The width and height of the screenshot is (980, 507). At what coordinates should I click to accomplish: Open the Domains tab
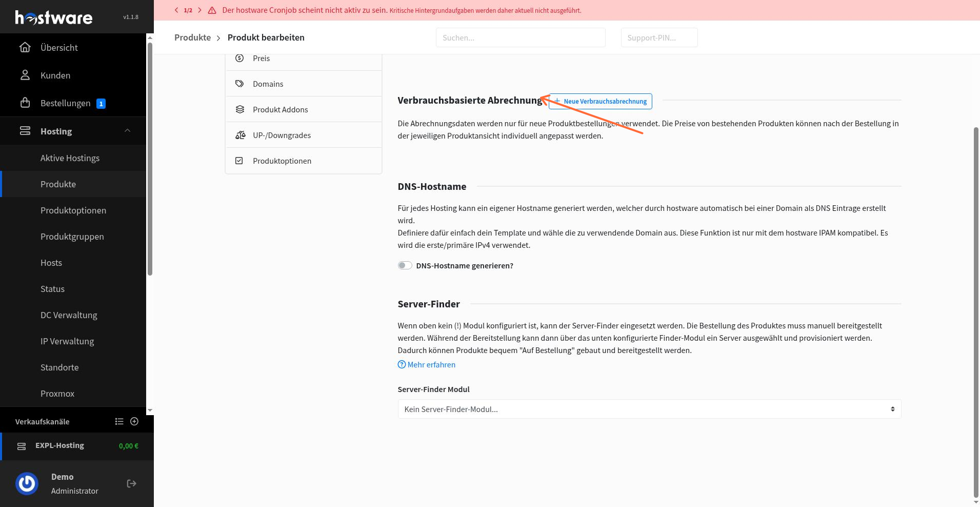(304, 84)
